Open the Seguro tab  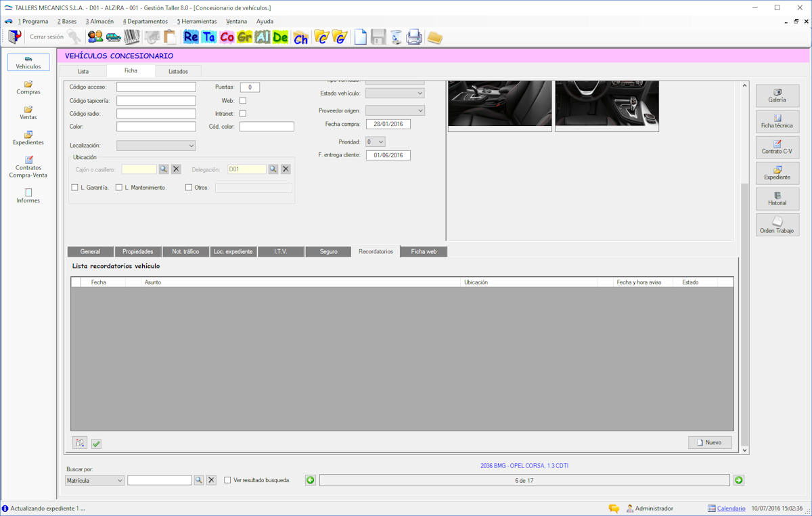[329, 252]
